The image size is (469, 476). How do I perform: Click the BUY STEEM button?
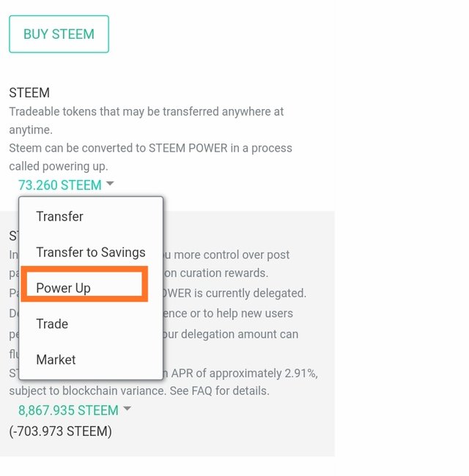(x=59, y=34)
